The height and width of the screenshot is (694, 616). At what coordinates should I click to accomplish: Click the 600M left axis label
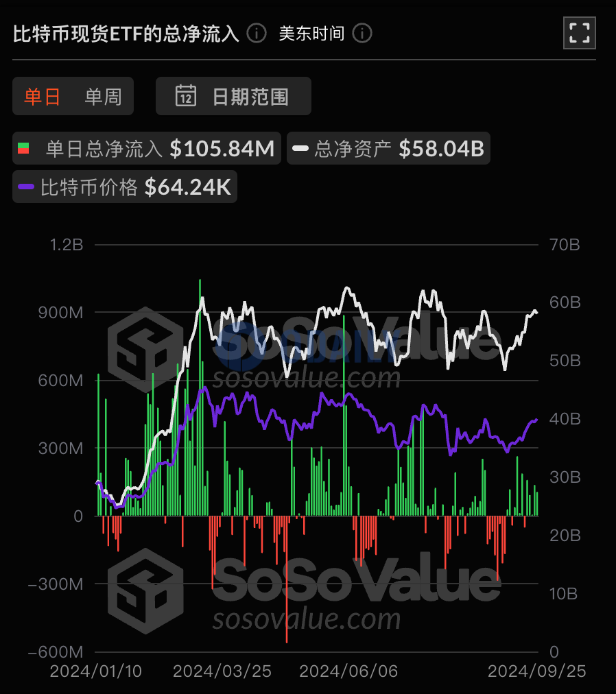click(60, 380)
